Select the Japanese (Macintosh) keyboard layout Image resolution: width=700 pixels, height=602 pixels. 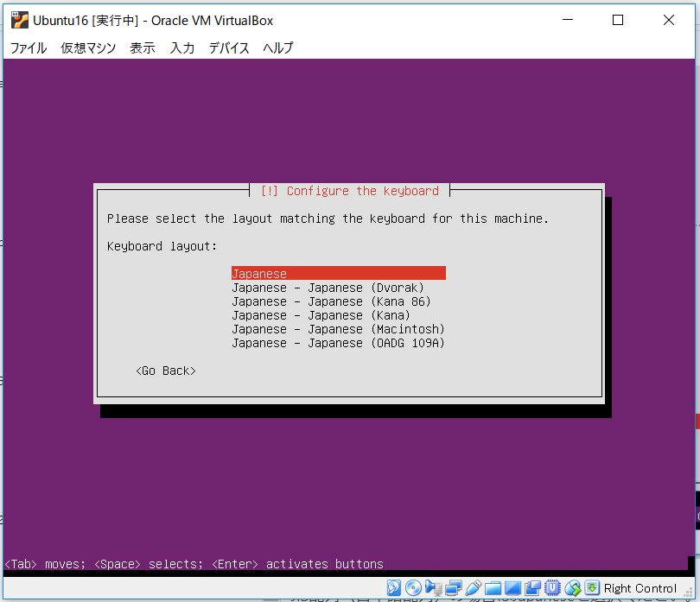point(337,328)
